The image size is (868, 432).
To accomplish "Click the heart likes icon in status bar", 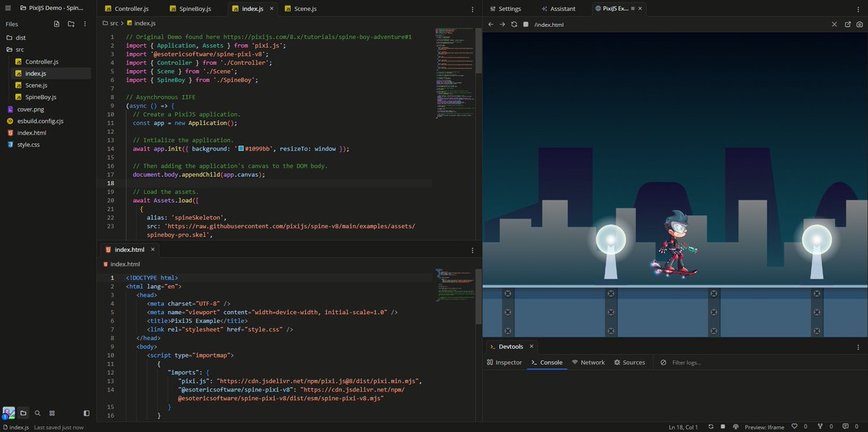I will click(795, 427).
